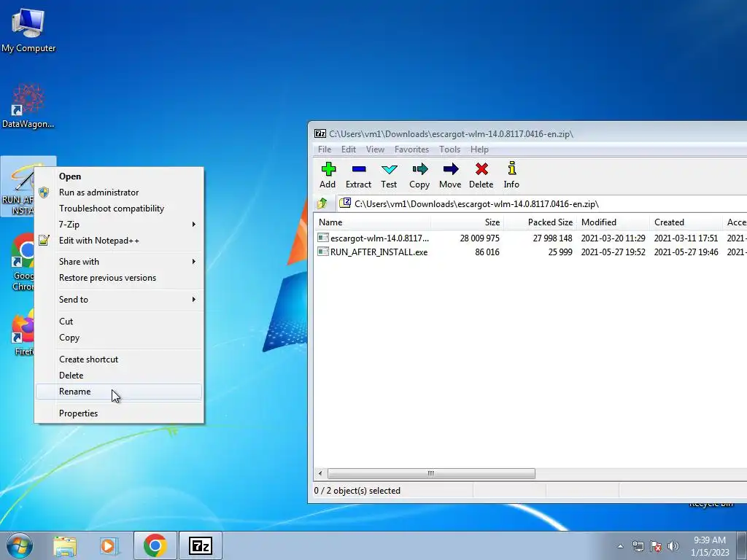The width and height of the screenshot is (747, 560).
Task: Click the 2021-05-27 19:46 created date
Action: (686, 252)
